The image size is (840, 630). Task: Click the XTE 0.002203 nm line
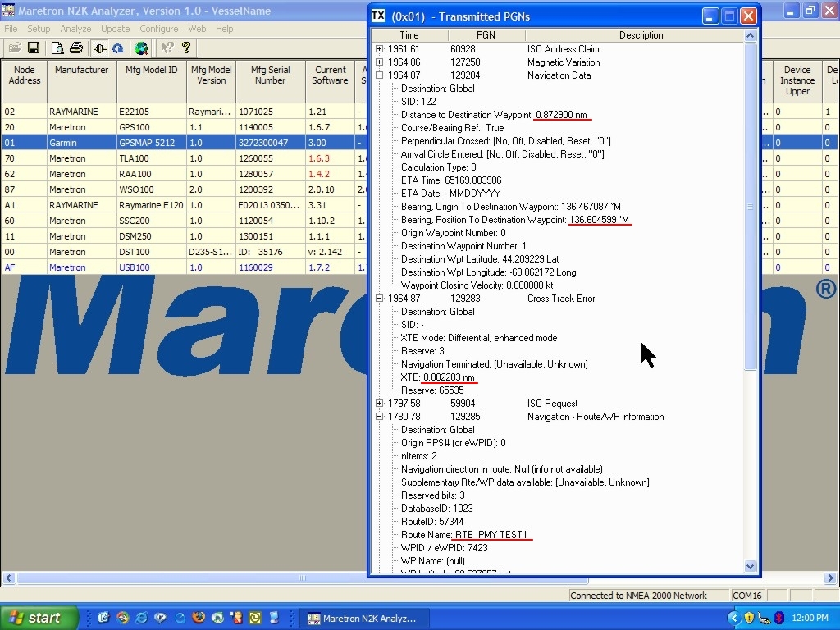[x=438, y=377]
